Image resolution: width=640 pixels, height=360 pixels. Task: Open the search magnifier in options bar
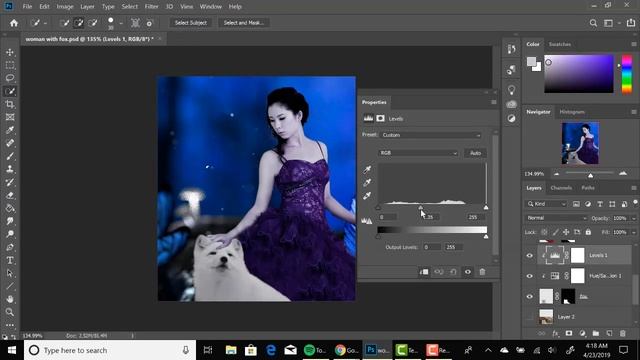pos(593,23)
